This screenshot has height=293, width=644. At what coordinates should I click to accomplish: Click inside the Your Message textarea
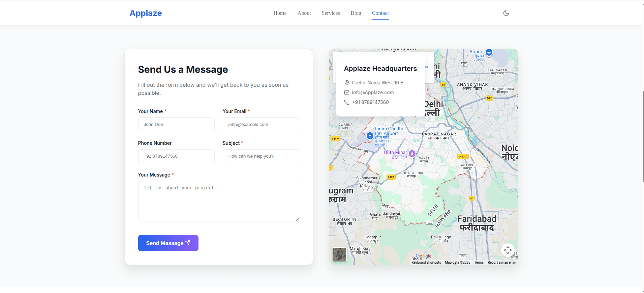click(218, 201)
